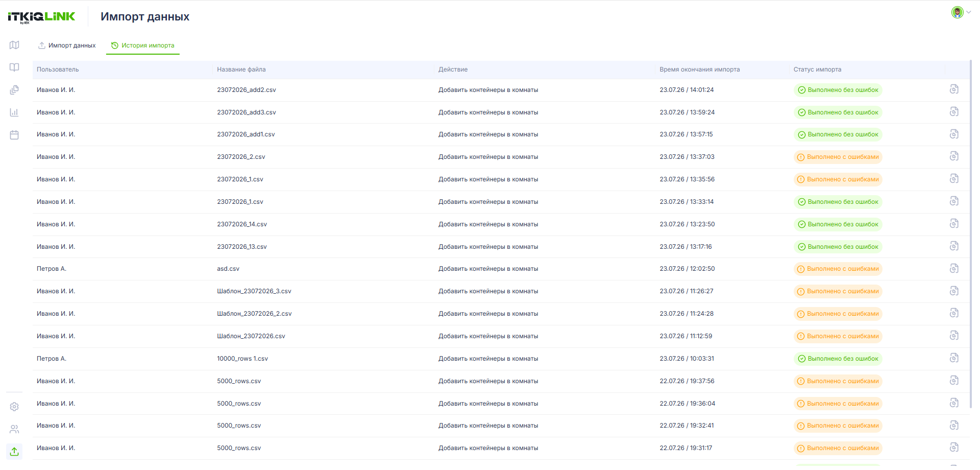The image size is (980, 470).
Task: Click the timestamp 23.07.26 / 12:02:50
Action: (687, 269)
